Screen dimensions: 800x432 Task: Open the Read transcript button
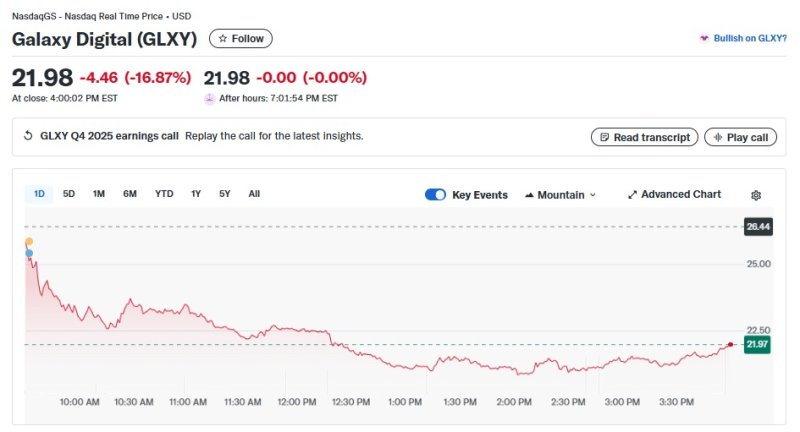point(644,137)
